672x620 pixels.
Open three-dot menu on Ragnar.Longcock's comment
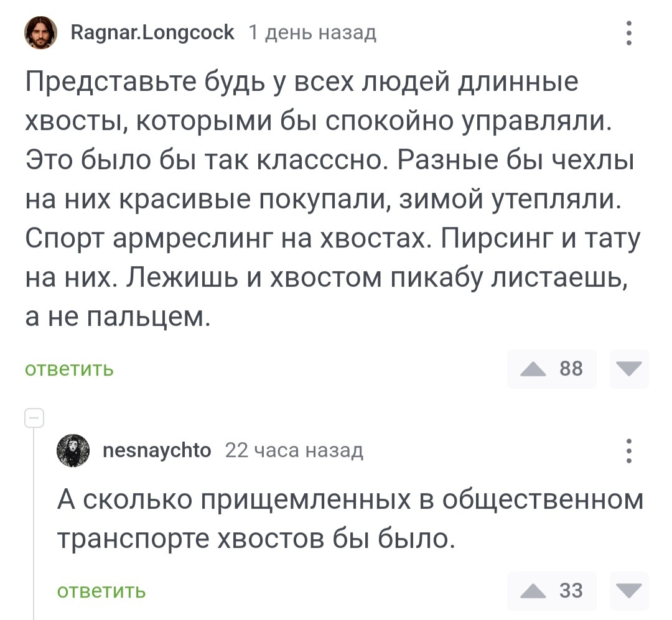[629, 34]
